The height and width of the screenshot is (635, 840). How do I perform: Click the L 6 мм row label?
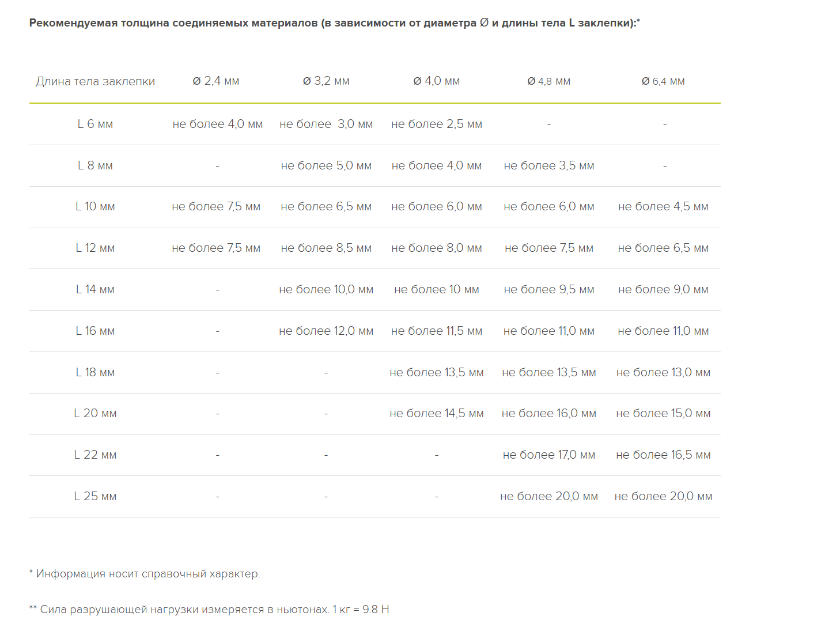(95, 124)
